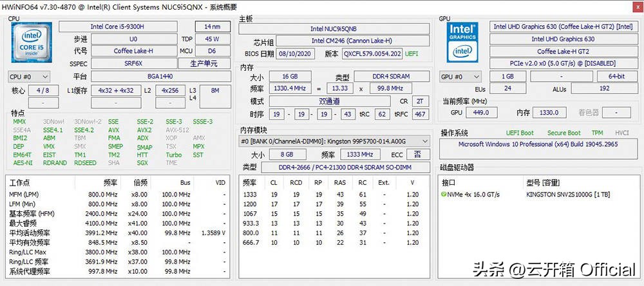The height and width of the screenshot is (286, 644).
Task: Select the DDR4 SDRAM memory type value
Action: pyautogui.click(x=390, y=77)
